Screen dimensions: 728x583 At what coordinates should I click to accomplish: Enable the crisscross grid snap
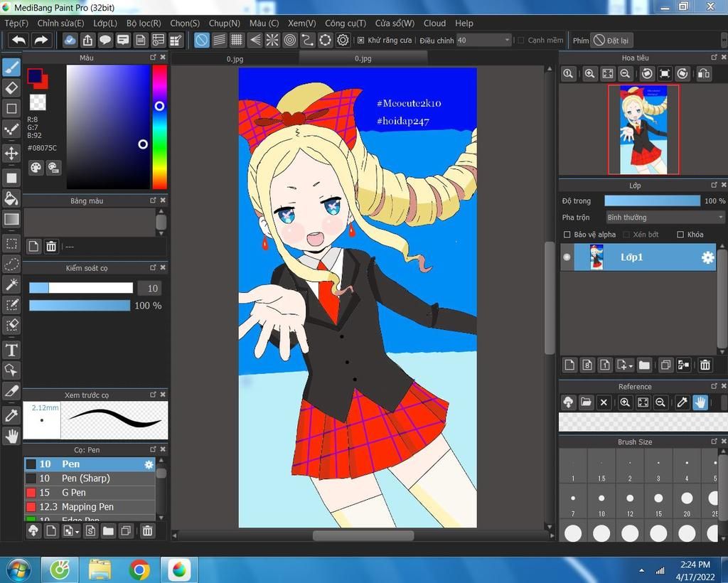pyautogui.click(x=237, y=41)
